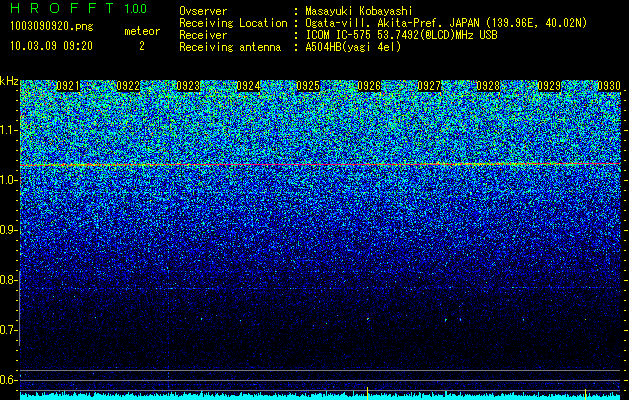Viewport: 629px width, 400px height.
Task: Click the meteor count value 2
Action: tap(142, 46)
